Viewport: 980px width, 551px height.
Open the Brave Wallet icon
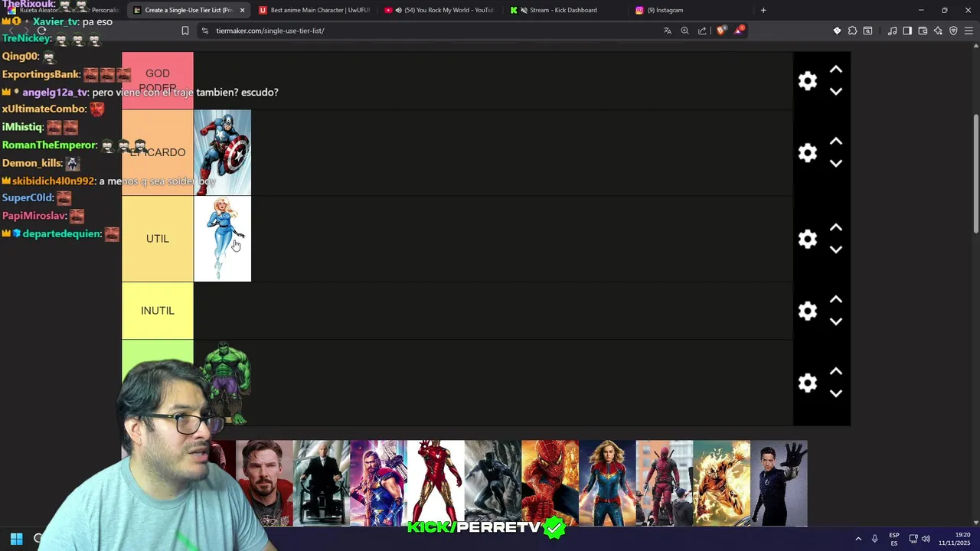(923, 31)
